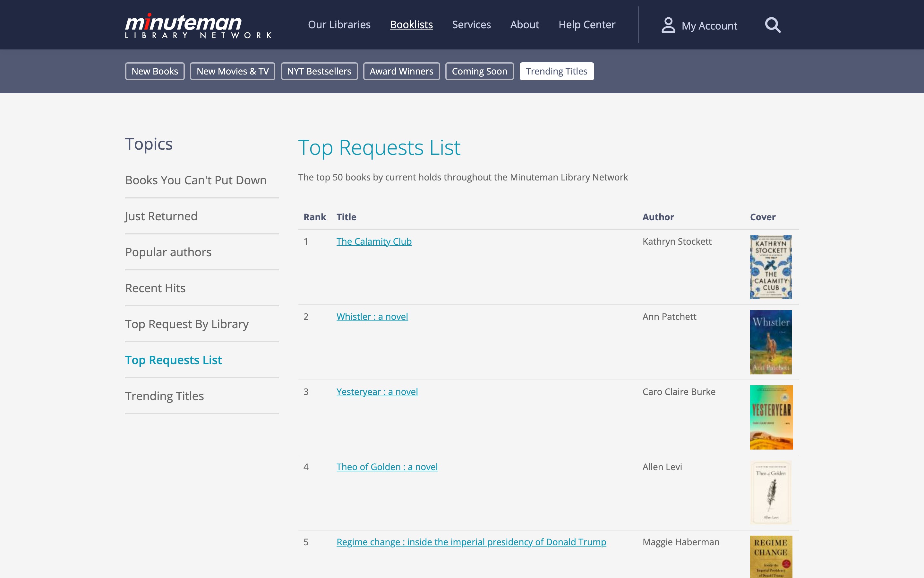Click My Account text link

click(709, 26)
